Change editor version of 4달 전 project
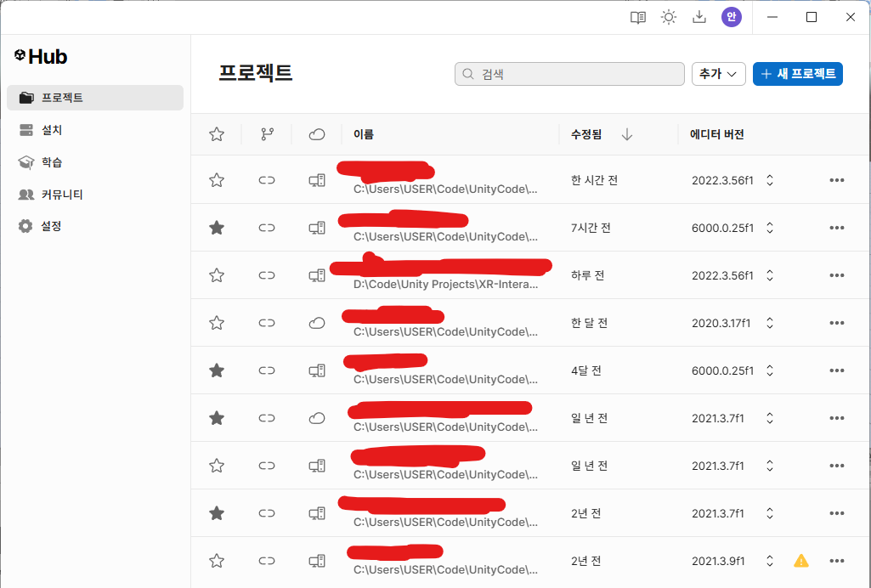This screenshot has width=871, height=588. [770, 370]
